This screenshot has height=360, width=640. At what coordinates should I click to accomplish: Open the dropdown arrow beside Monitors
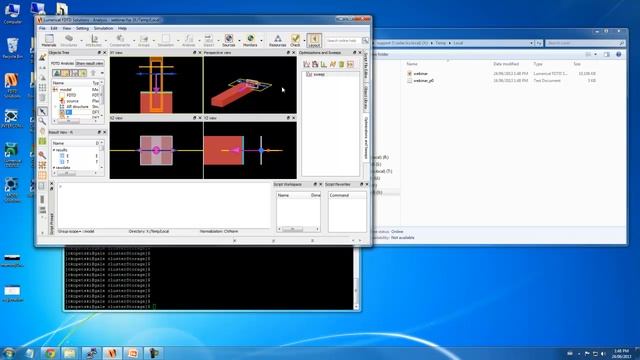coord(261,40)
